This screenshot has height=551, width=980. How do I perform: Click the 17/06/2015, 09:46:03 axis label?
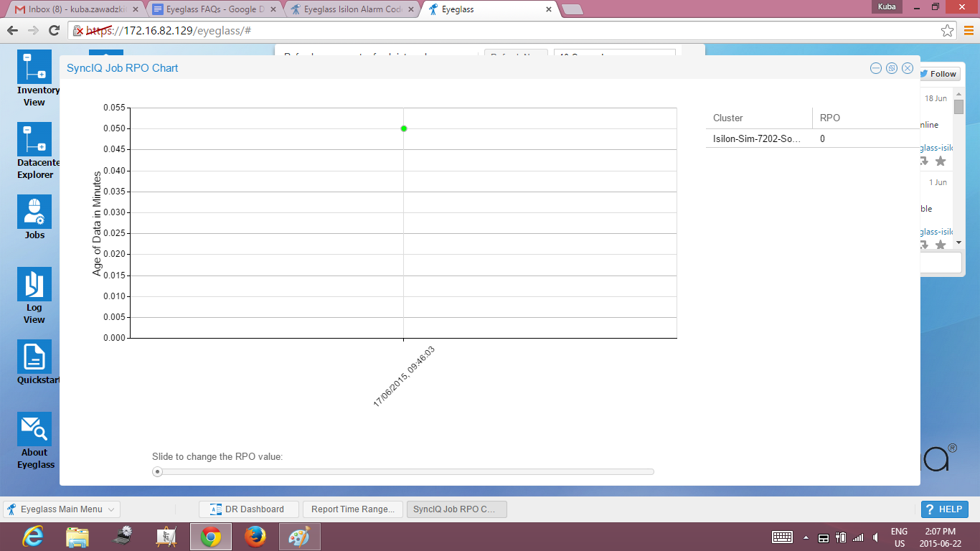click(x=404, y=377)
